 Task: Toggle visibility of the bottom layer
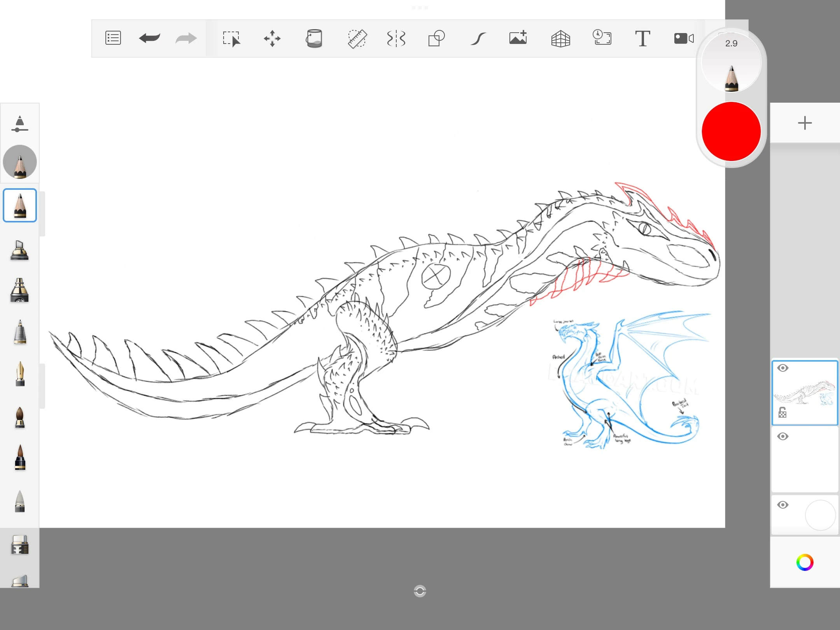(x=783, y=504)
